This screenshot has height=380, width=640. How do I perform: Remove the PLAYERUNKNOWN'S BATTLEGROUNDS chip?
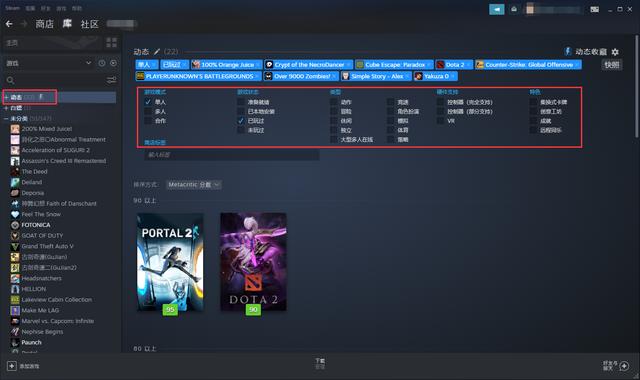[x=257, y=76]
